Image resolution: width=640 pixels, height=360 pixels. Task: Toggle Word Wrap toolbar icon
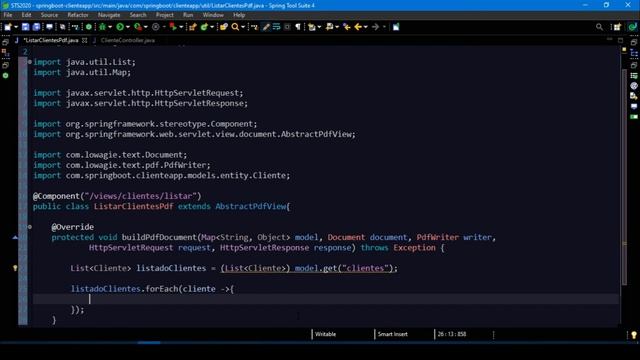point(276,27)
